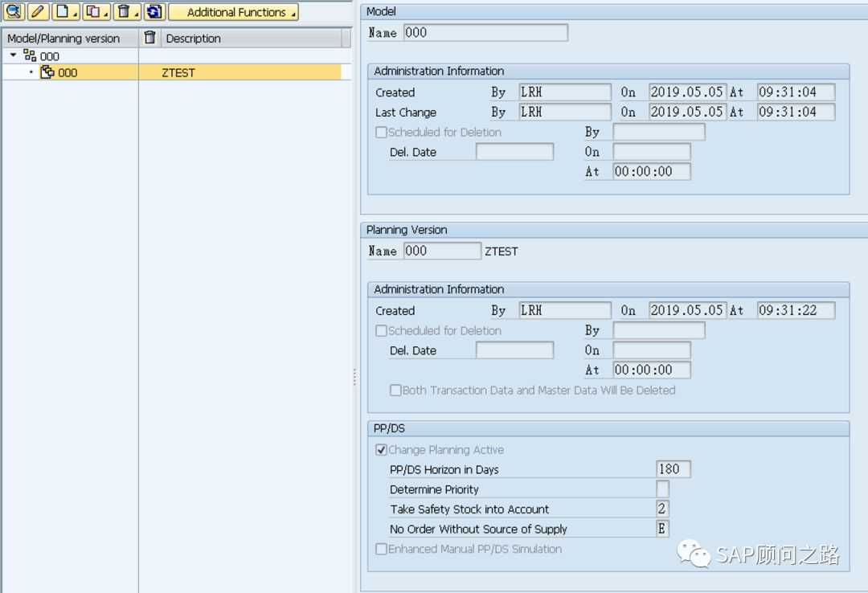
Task: Click the Refresh toolbar icon
Action: (154, 12)
